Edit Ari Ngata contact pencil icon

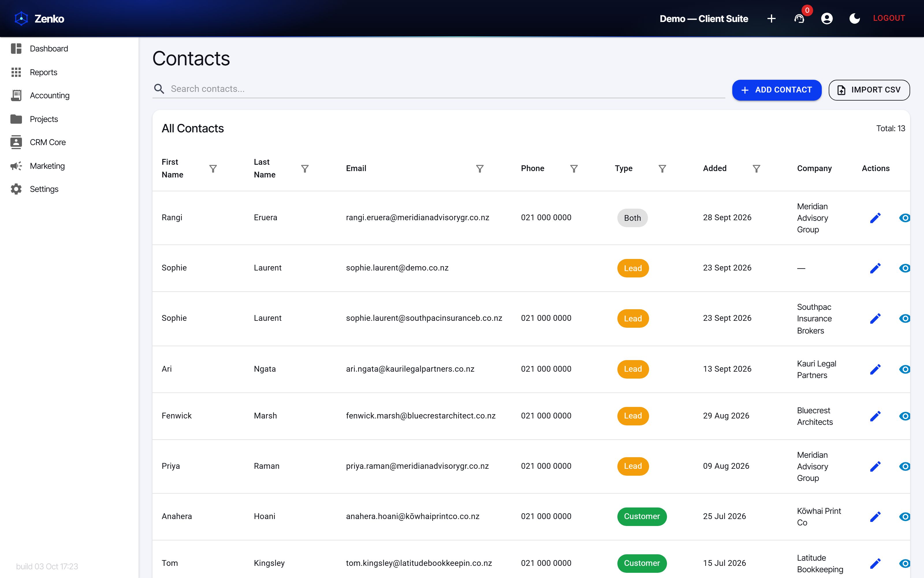click(875, 369)
